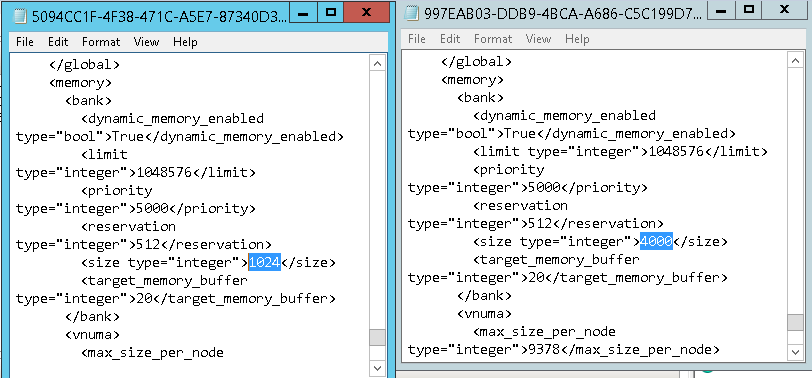Open the Format menu in the right Notepad
The height and width of the screenshot is (378, 812).
click(493, 39)
